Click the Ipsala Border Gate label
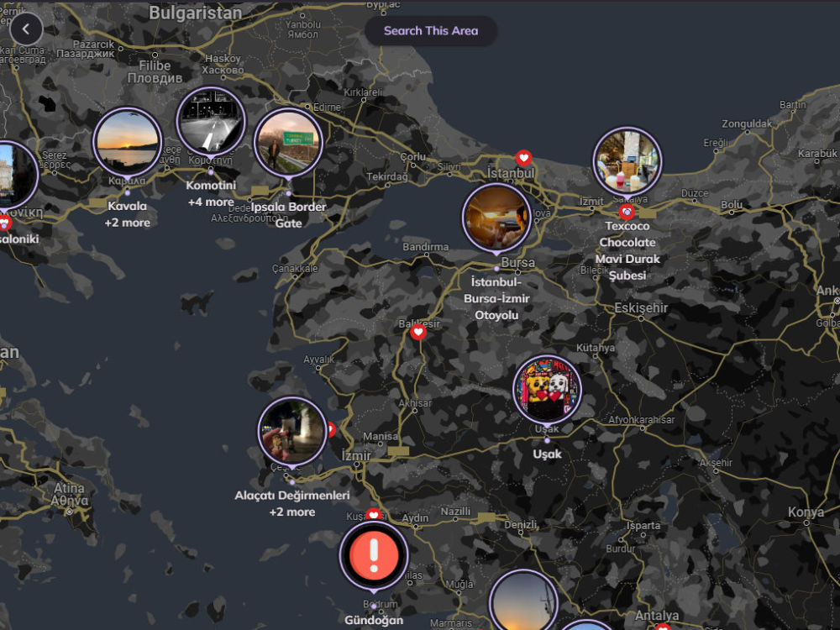The width and height of the screenshot is (840, 630). [x=288, y=215]
